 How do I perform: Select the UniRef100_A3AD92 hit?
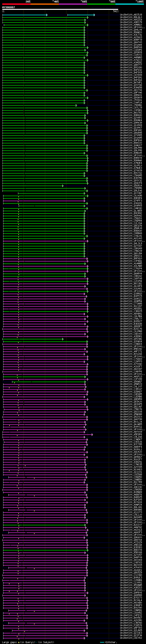pyautogui.click(x=131, y=63)
